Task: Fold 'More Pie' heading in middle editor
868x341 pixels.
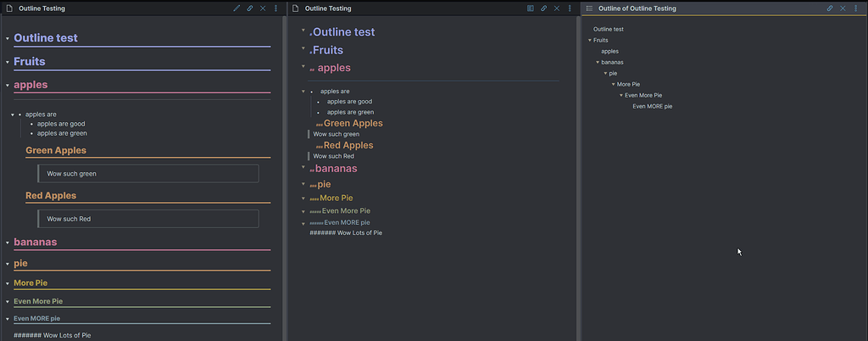Action: click(x=303, y=198)
